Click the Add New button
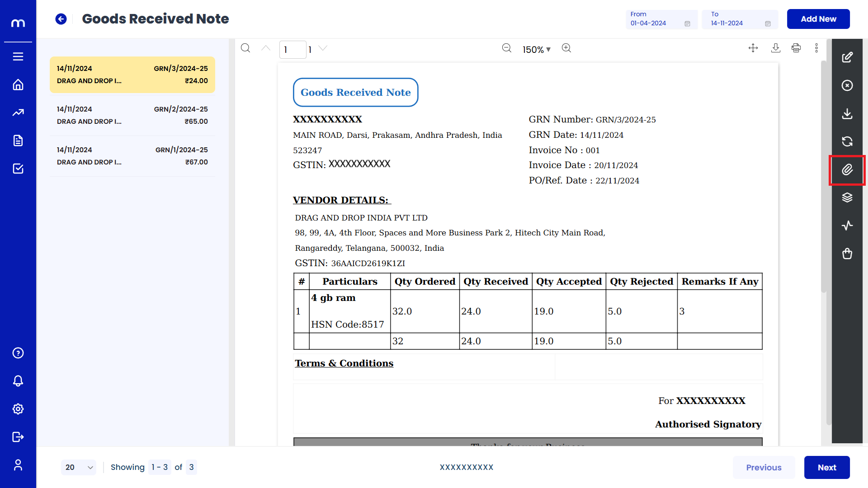The image size is (868, 488). click(818, 19)
